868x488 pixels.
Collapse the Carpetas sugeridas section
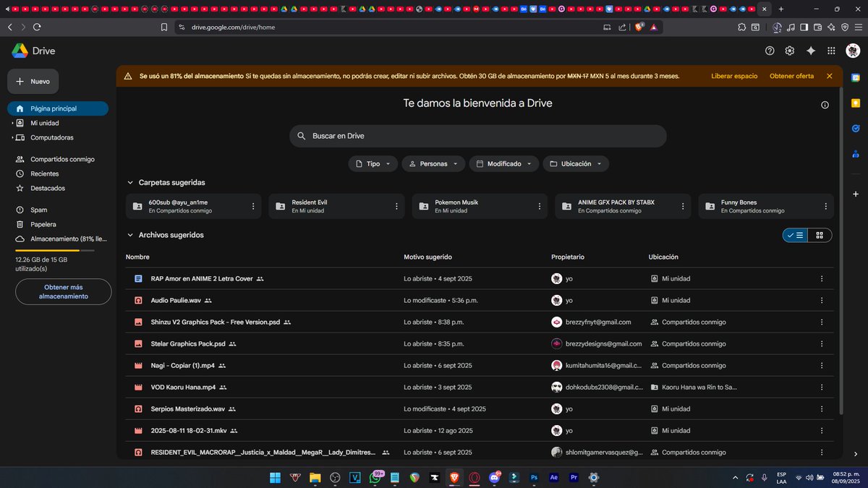click(130, 183)
